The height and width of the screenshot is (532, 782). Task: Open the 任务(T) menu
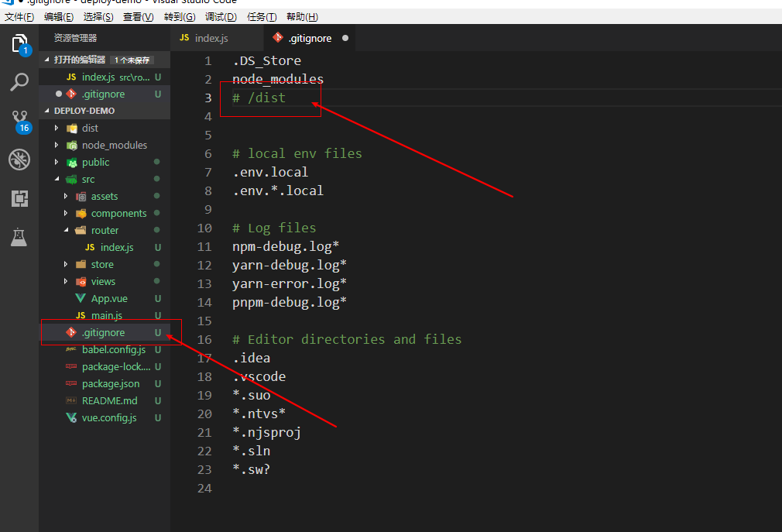pyautogui.click(x=262, y=17)
